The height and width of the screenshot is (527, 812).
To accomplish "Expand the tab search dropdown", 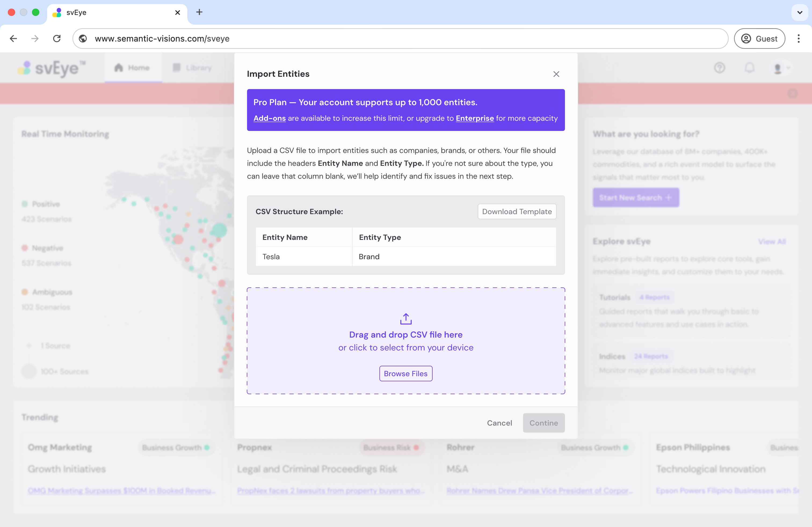I will [x=799, y=13].
